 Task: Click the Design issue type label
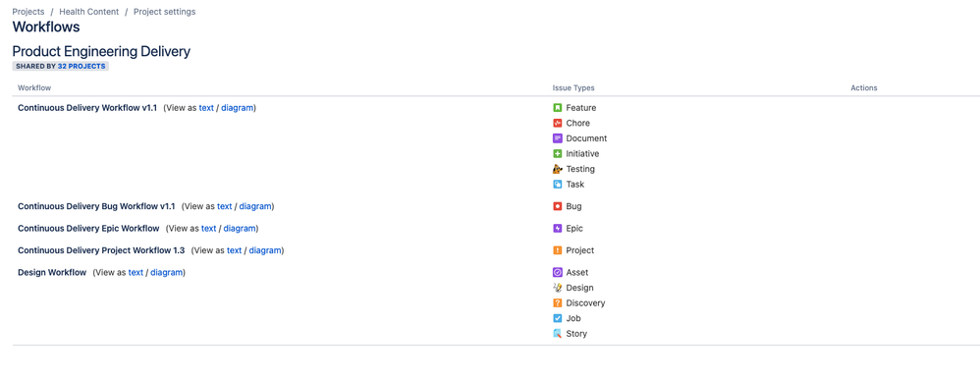[x=580, y=288]
